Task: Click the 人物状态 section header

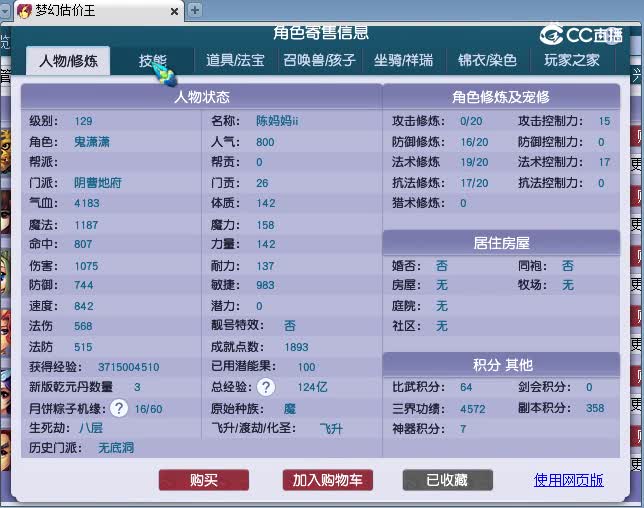Action: (x=202, y=97)
